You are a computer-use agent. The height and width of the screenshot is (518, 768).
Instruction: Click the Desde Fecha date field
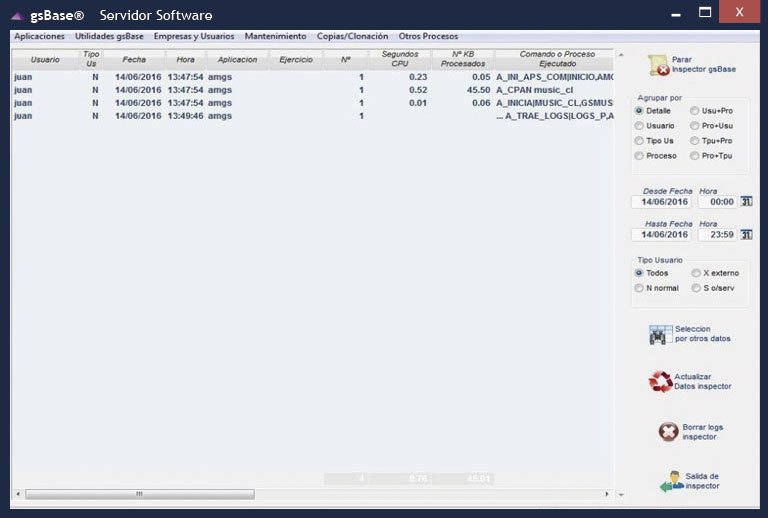point(661,202)
